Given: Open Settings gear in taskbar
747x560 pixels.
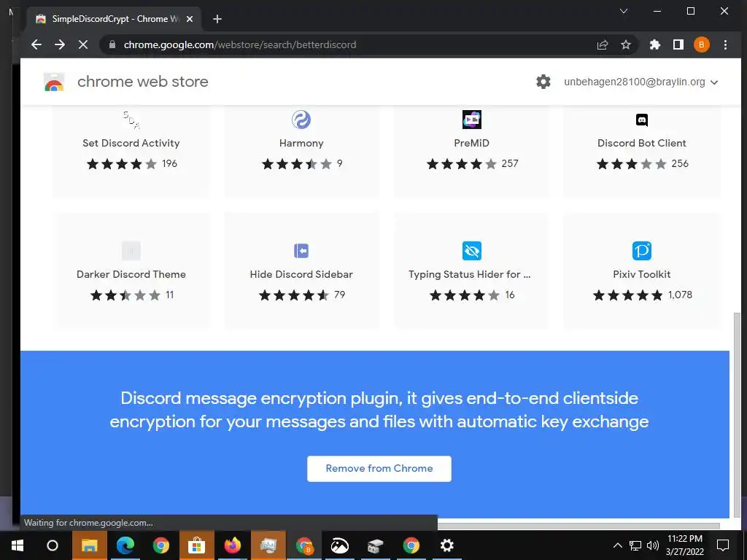Looking at the screenshot, I should tap(447, 545).
